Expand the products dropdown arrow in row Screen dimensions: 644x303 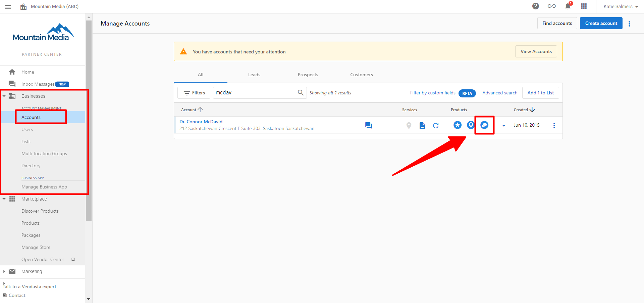[x=504, y=126]
